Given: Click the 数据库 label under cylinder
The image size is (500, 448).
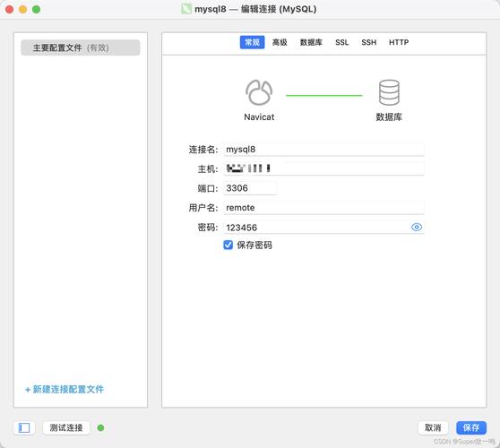Looking at the screenshot, I should pyautogui.click(x=389, y=117).
